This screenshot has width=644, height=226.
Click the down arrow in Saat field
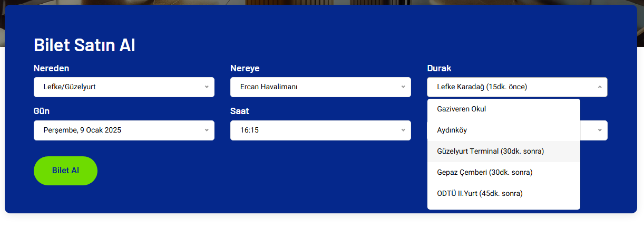pyautogui.click(x=403, y=130)
